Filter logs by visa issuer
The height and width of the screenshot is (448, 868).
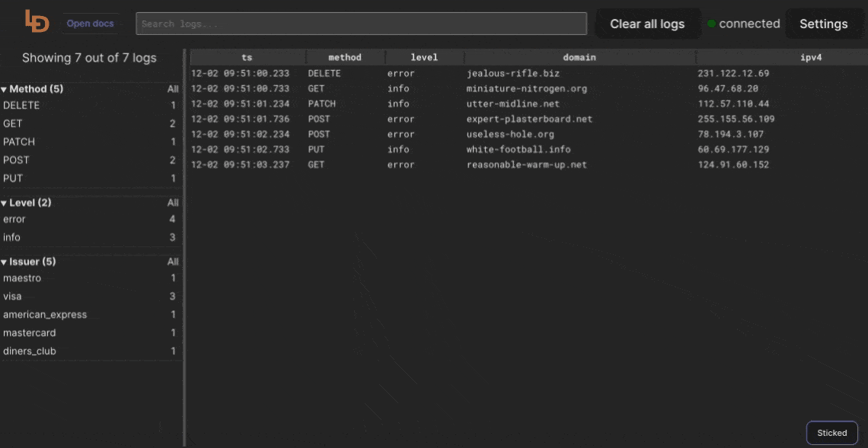[12, 297]
